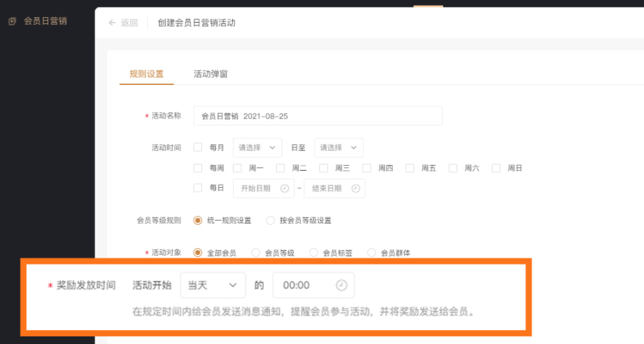Click the 结束日期 time field
The image size is (644, 344).
(x=334, y=188)
